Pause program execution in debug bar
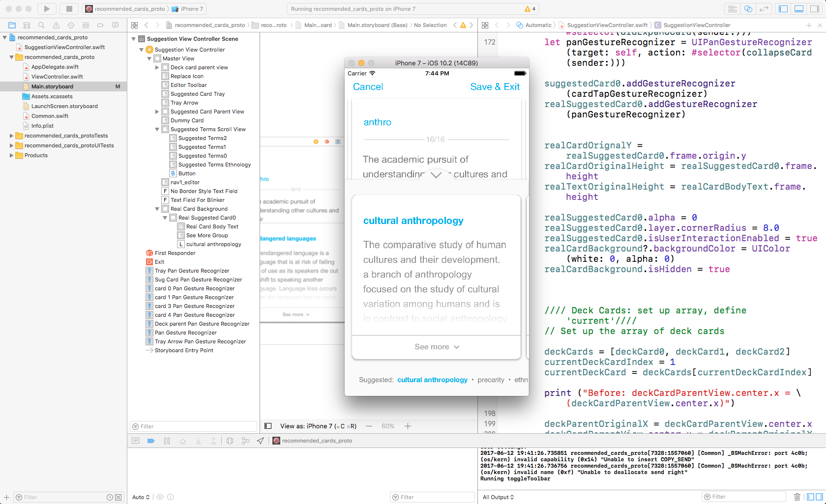Viewport: 826px width, 504px height. (167, 441)
